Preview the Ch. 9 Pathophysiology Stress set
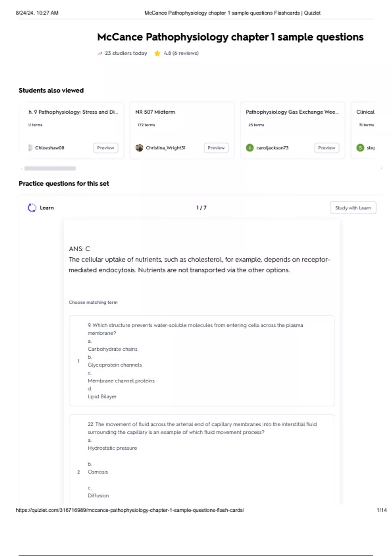Image resolution: width=392 pixels, height=556 pixels. coord(106,148)
